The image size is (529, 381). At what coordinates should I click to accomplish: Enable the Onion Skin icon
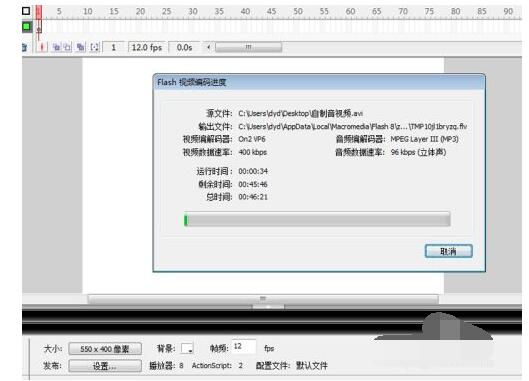pos(57,47)
